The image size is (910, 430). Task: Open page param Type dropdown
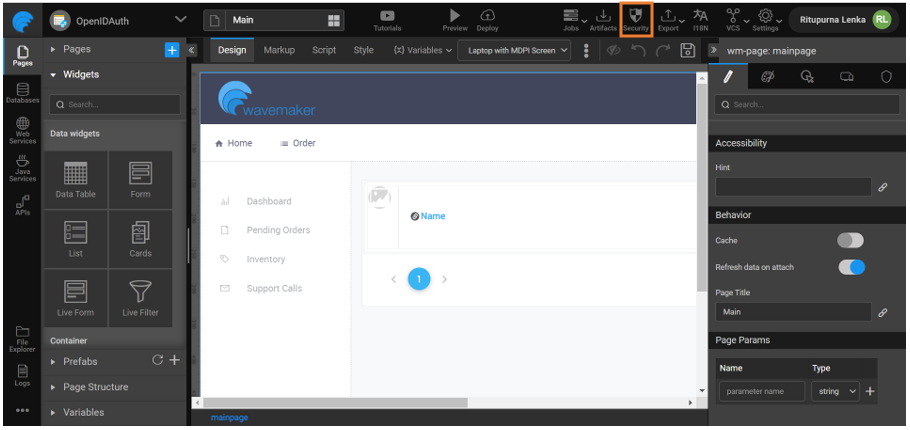pyautogui.click(x=836, y=392)
